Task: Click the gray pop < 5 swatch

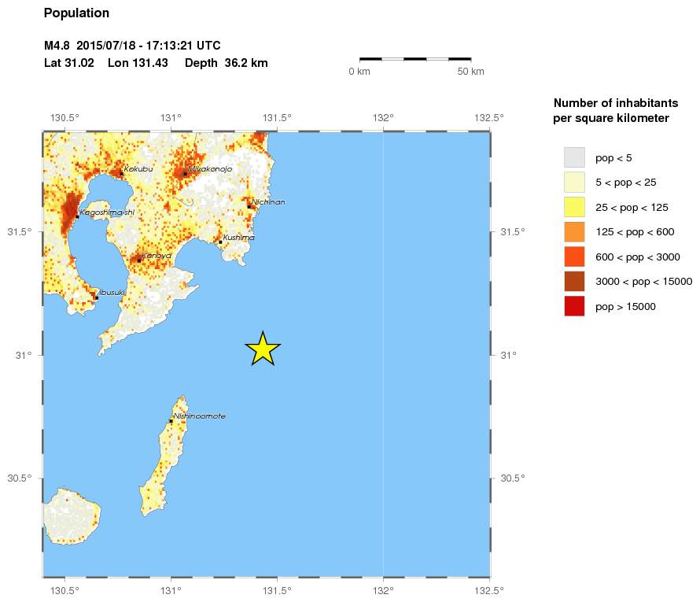Action: click(x=574, y=157)
